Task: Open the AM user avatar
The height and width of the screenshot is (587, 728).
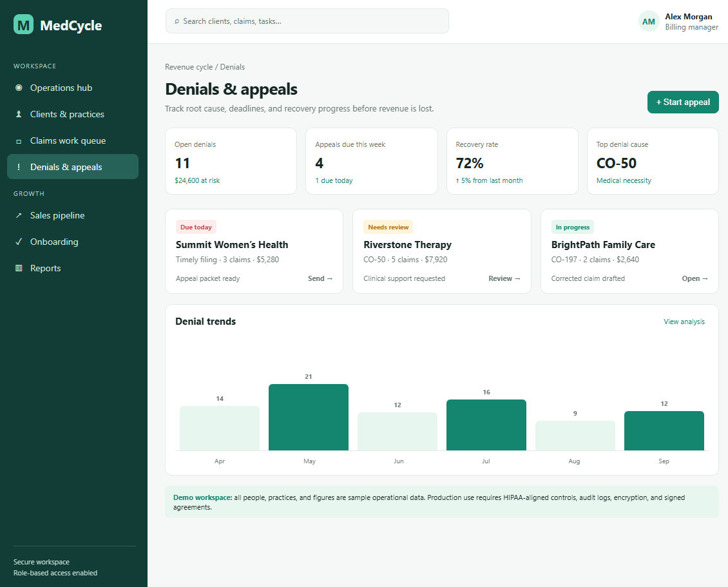Action: [x=649, y=21]
